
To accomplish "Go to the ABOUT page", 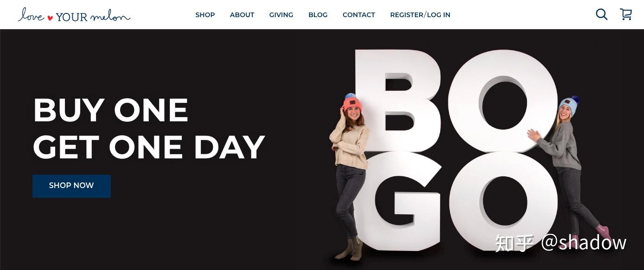I will 242,15.
